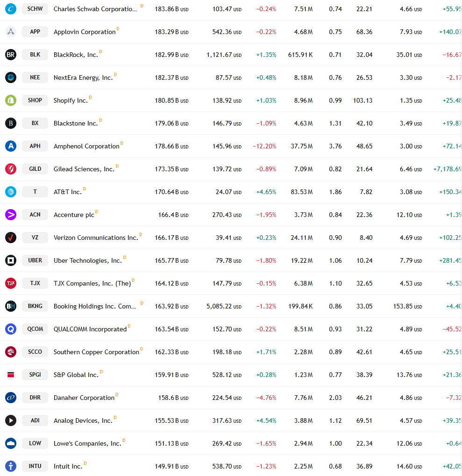Click the Charles Schwab logo icon
This screenshot has width=462, height=476.
(x=11, y=9)
